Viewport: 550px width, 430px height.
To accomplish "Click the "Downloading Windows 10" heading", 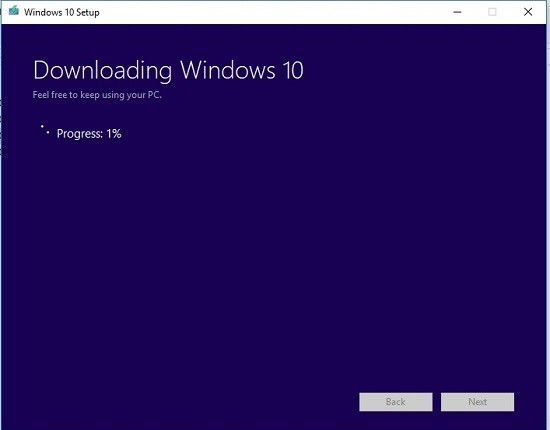I will click(168, 71).
